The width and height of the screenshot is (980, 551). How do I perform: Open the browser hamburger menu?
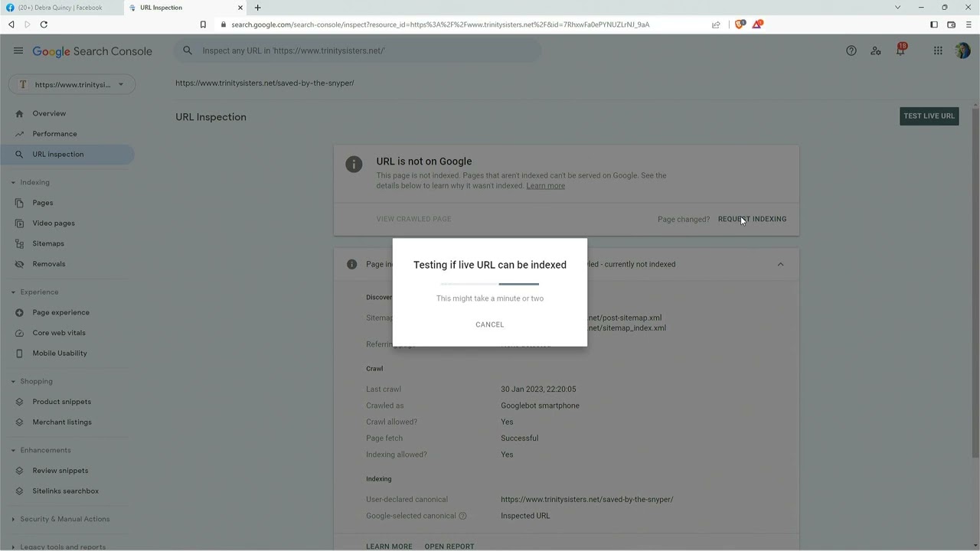[969, 24]
